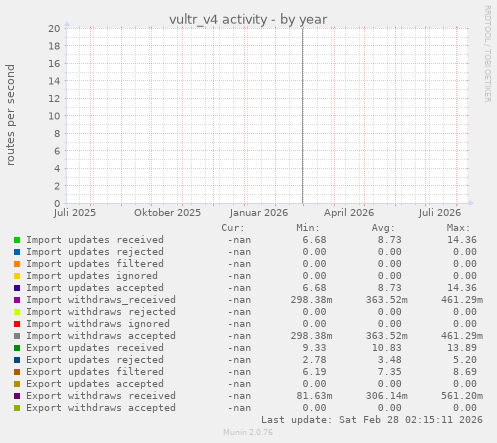This screenshot has height=443, width=497.
Task: Click the 'Juli 2025' x-axis label
Action: (75, 213)
